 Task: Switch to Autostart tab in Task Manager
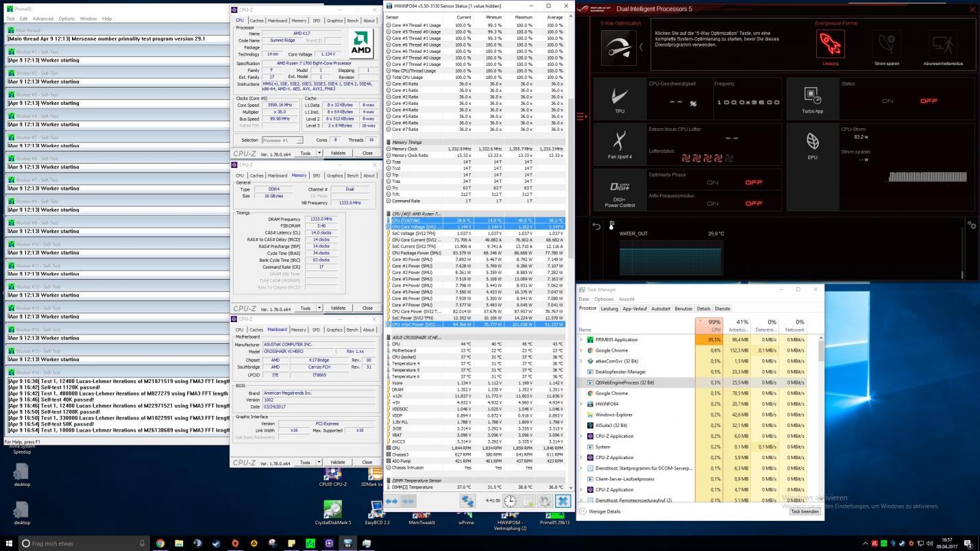661,308
